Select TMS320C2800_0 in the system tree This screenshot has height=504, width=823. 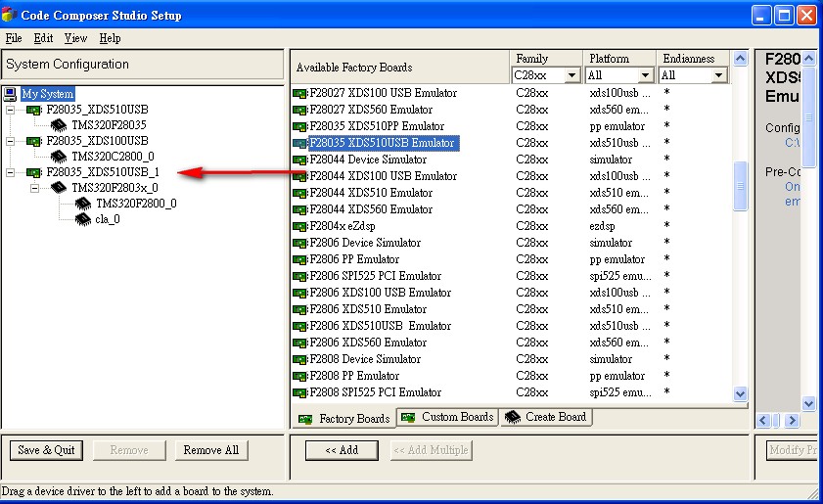point(113,157)
